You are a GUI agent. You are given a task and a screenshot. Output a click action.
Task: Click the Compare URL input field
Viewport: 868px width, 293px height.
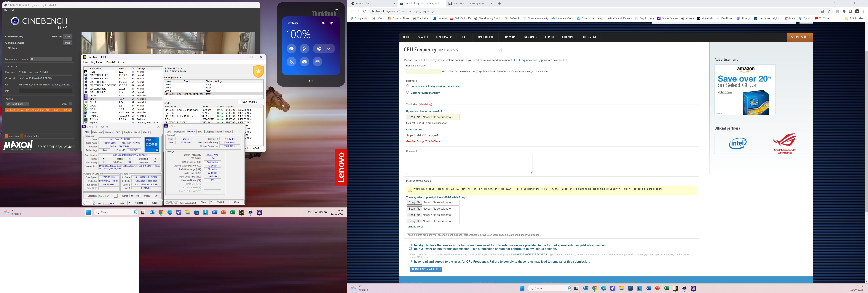[x=437, y=135]
